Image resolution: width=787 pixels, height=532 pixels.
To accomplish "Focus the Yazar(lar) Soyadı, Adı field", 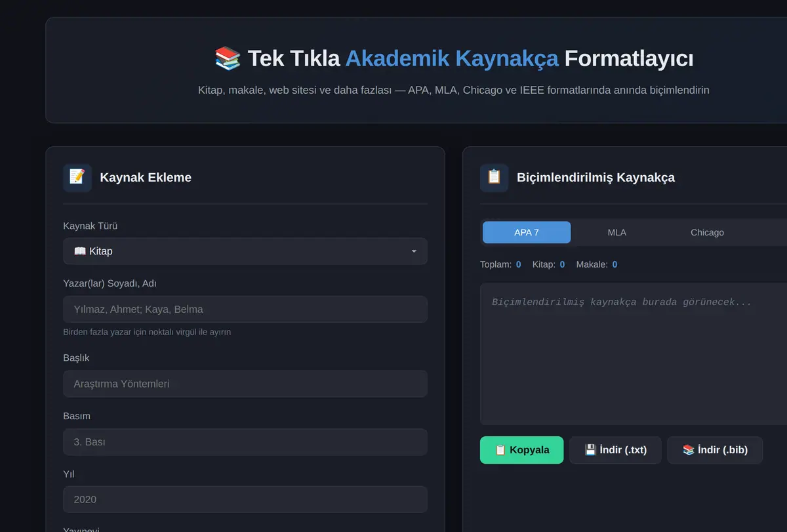I will pyautogui.click(x=245, y=309).
